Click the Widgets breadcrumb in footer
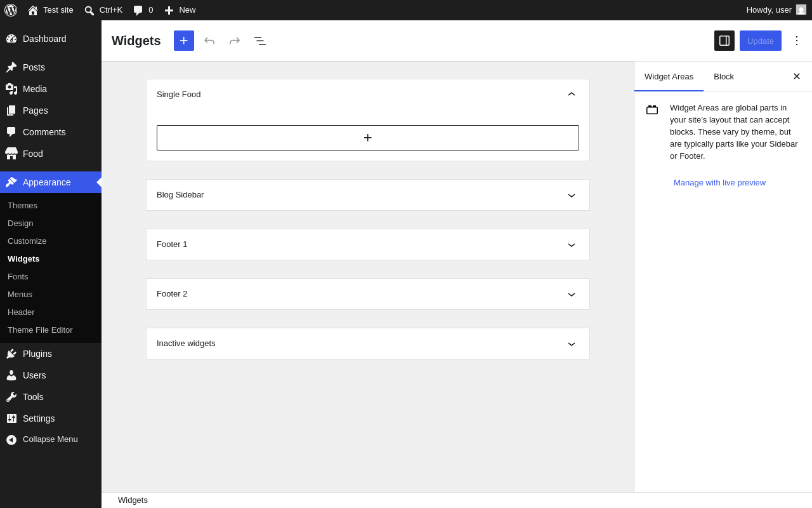 133,500
